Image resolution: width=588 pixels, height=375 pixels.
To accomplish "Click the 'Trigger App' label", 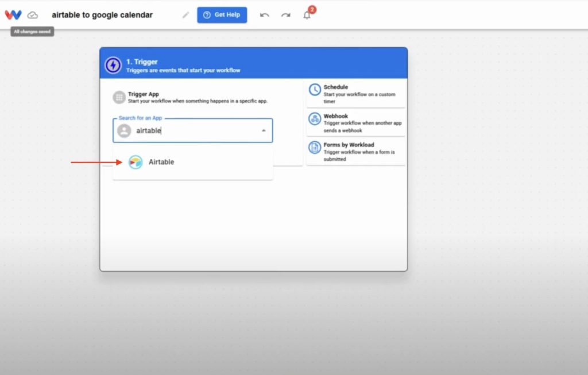I will pyautogui.click(x=143, y=94).
